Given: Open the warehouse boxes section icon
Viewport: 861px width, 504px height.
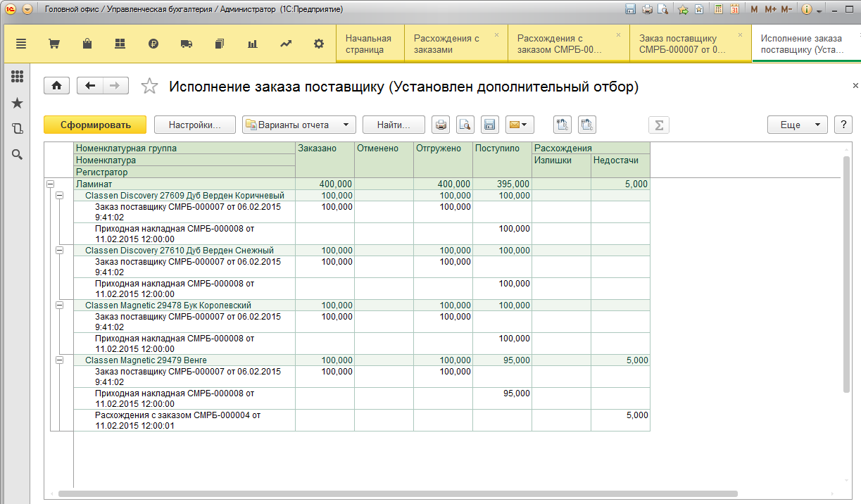Looking at the screenshot, I should 120,44.
